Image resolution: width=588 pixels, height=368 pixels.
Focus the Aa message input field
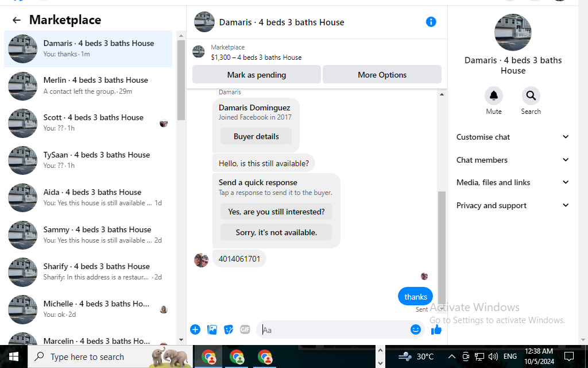(x=334, y=329)
